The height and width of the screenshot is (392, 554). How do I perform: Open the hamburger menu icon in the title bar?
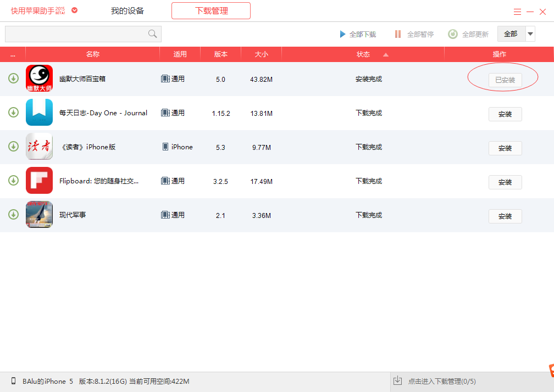pyautogui.click(x=517, y=12)
